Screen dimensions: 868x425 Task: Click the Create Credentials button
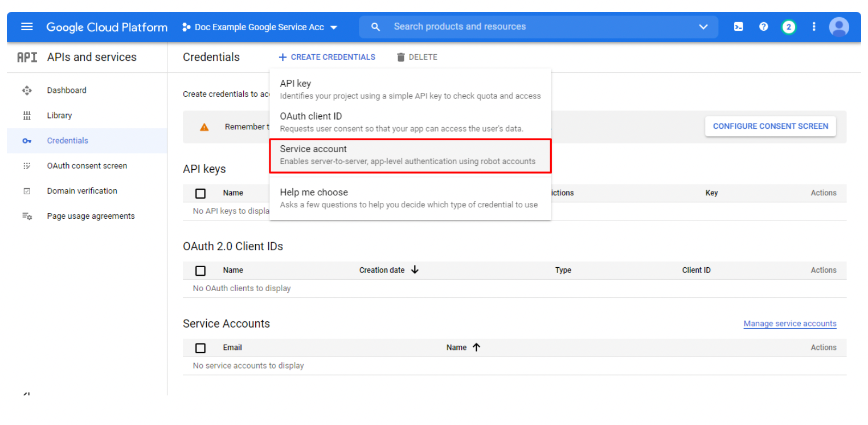click(327, 57)
